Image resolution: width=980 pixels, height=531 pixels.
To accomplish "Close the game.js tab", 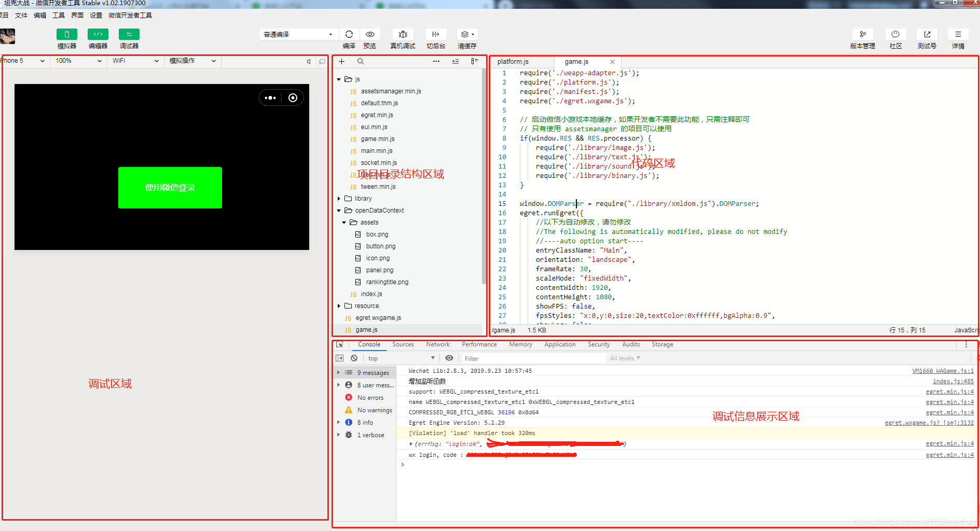I will click(x=612, y=62).
